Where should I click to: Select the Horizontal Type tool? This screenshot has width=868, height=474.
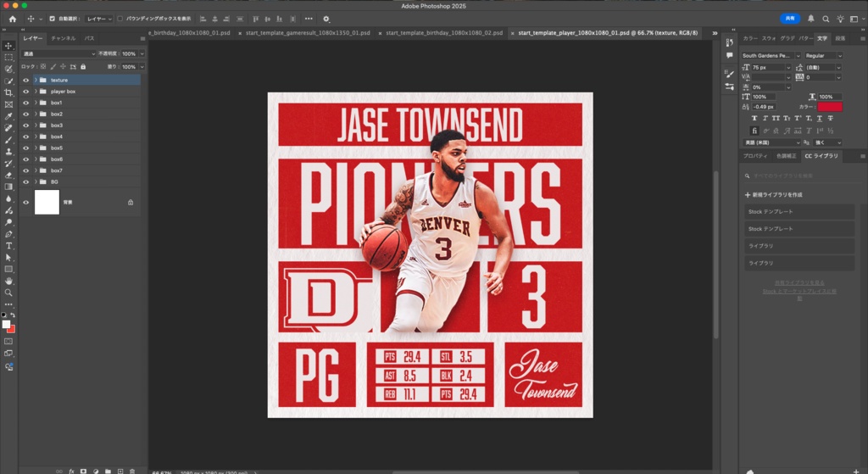tap(8, 245)
